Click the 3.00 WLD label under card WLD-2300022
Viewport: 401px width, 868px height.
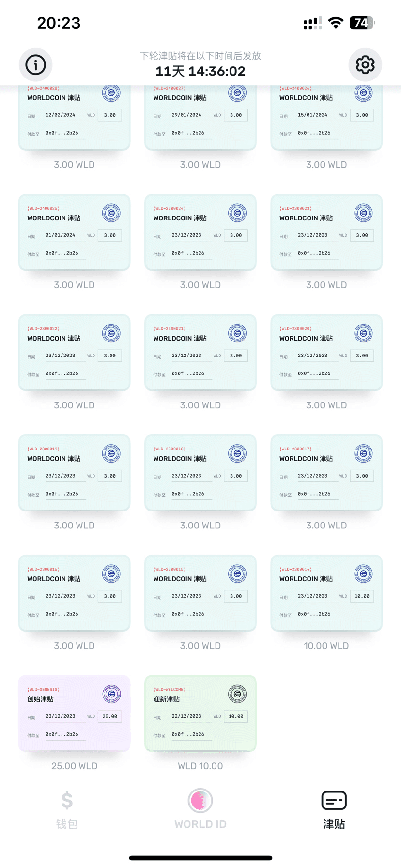click(x=74, y=405)
